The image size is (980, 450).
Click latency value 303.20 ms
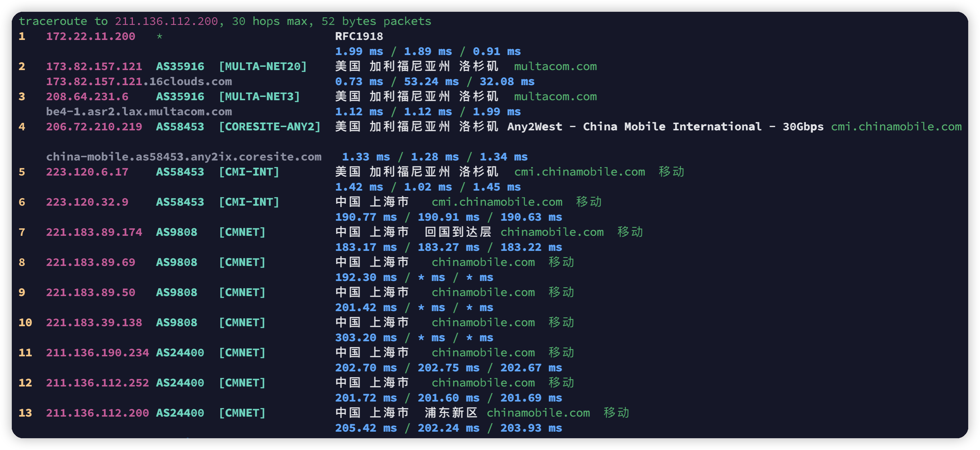[x=365, y=337]
